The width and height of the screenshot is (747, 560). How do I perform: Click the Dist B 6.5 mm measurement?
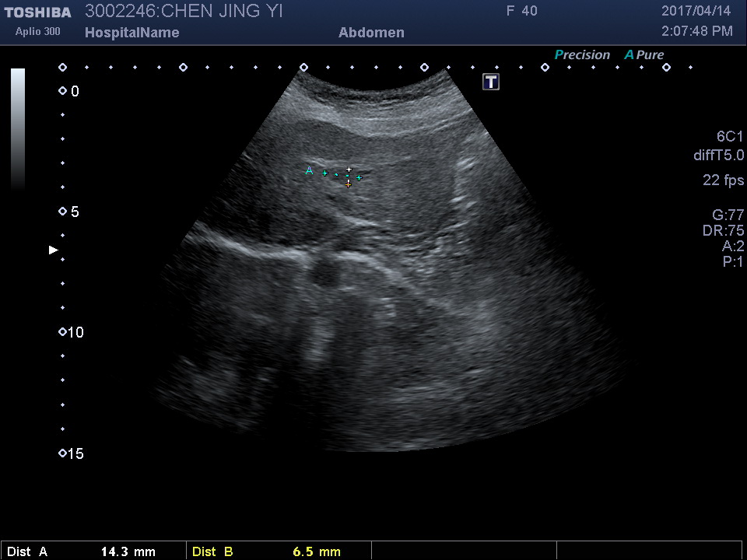pyautogui.click(x=279, y=551)
